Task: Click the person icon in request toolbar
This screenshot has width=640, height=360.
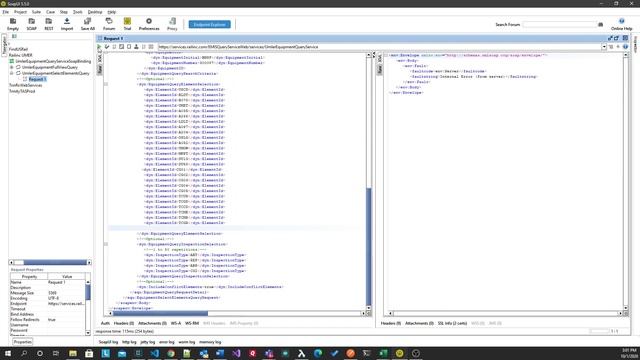Action: pos(136,47)
